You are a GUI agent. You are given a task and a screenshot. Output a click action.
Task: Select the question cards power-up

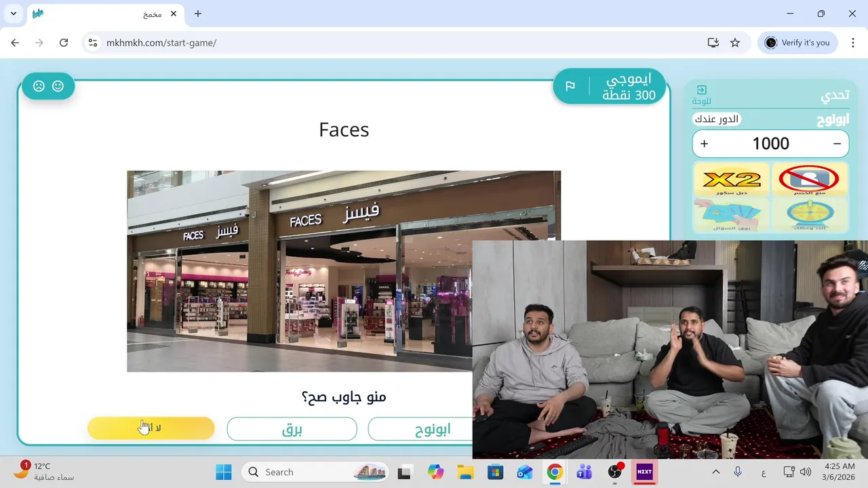pos(731,216)
